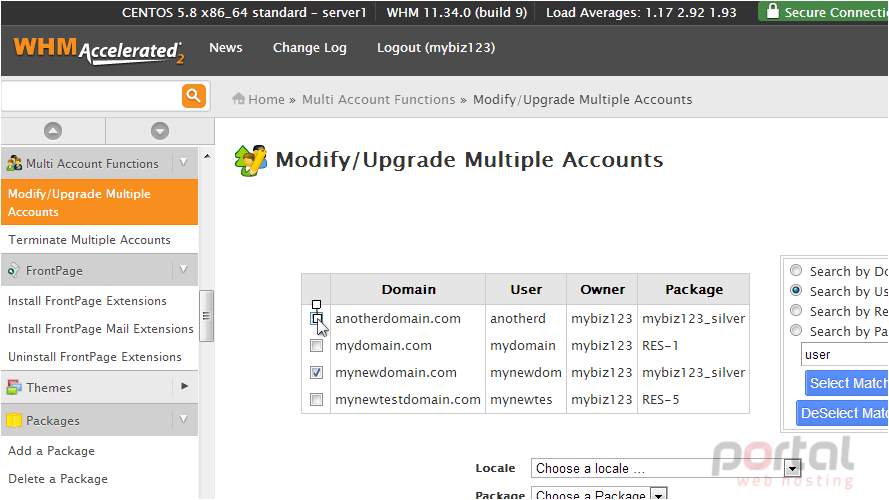The image size is (889, 500).
Task: Click the sidebar scrollbar handle
Action: pyautogui.click(x=206, y=316)
